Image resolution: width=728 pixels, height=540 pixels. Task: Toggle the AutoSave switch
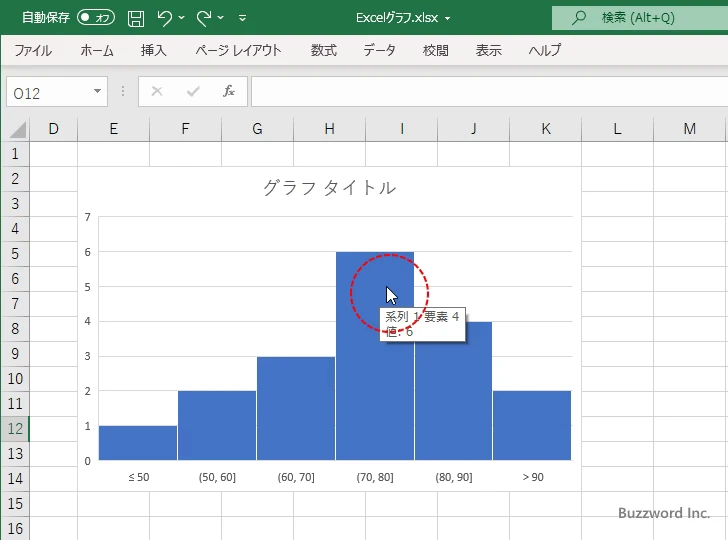96,18
